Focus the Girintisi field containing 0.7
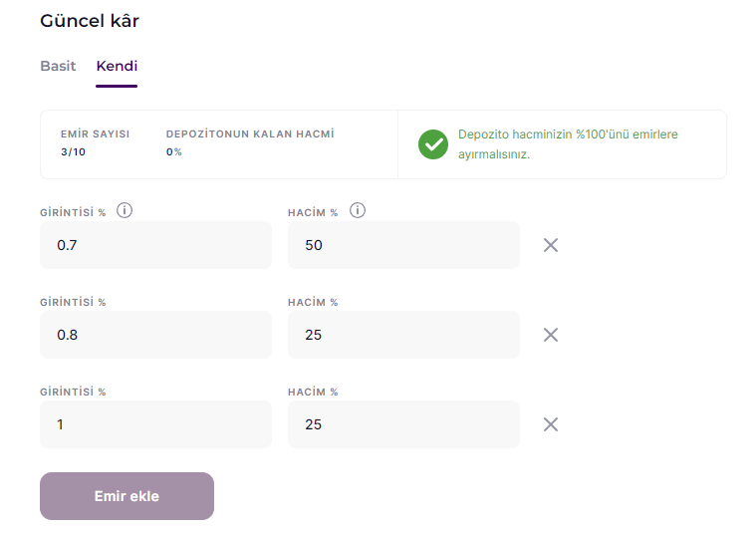The width and height of the screenshot is (756, 533). point(155,245)
